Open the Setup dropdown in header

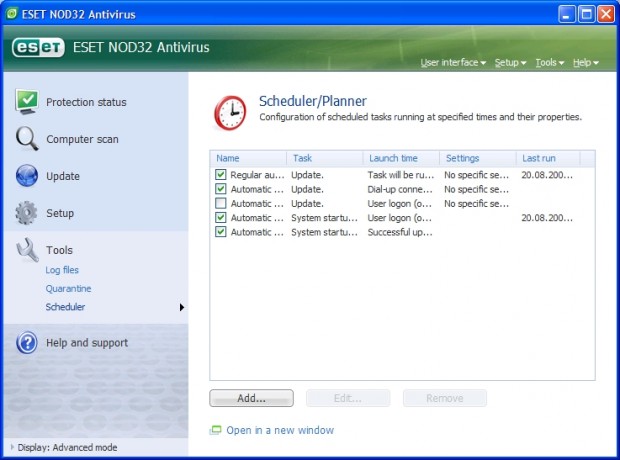tap(510, 62)
